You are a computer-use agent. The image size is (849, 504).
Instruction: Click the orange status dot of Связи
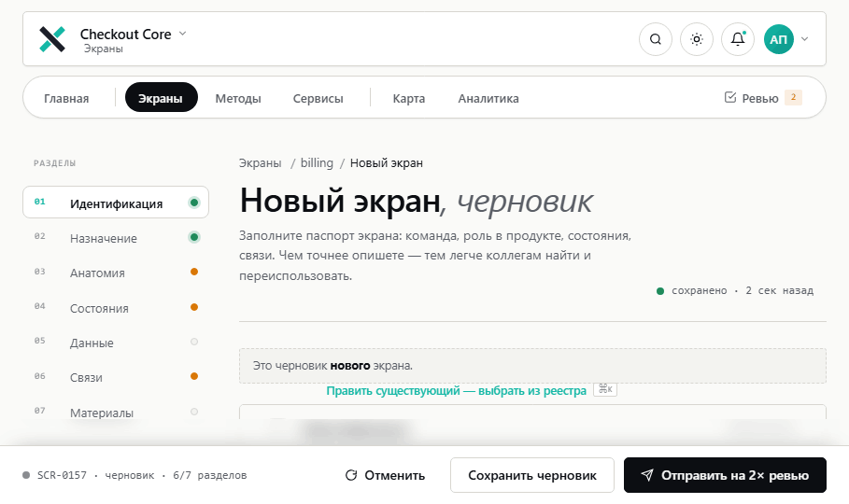(194, 376)
